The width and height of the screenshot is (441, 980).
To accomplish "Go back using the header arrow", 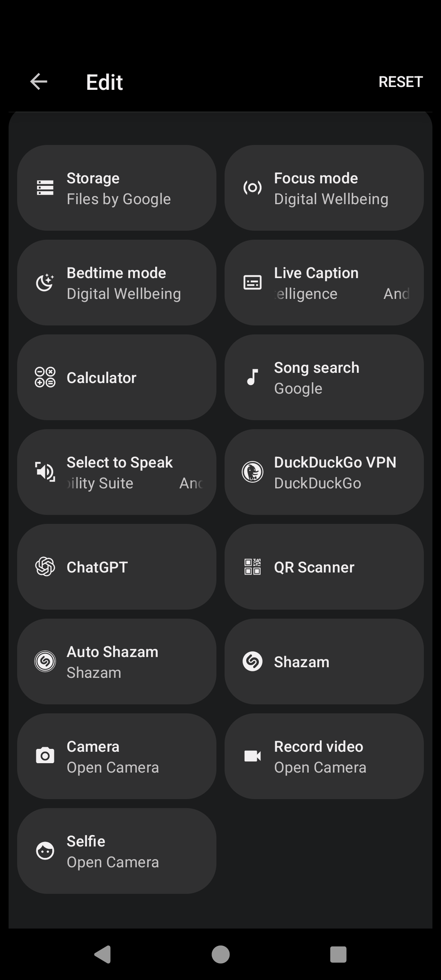I will coord(39,82).
